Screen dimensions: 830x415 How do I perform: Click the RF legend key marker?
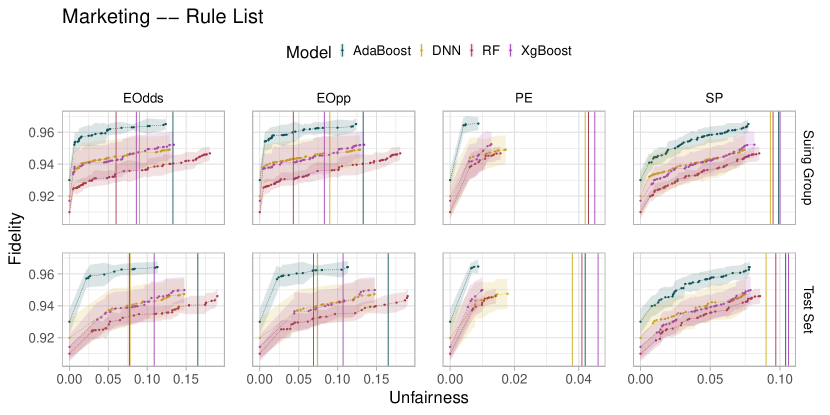click(470, 51)
